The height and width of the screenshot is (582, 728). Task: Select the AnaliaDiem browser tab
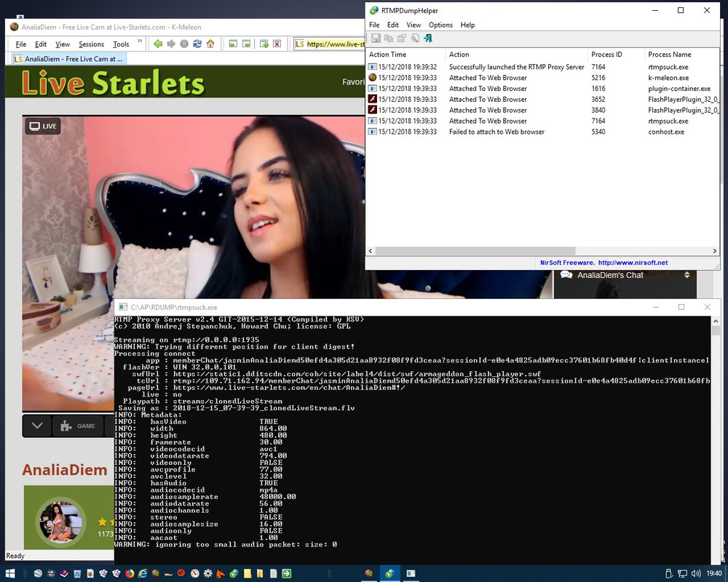68,59
